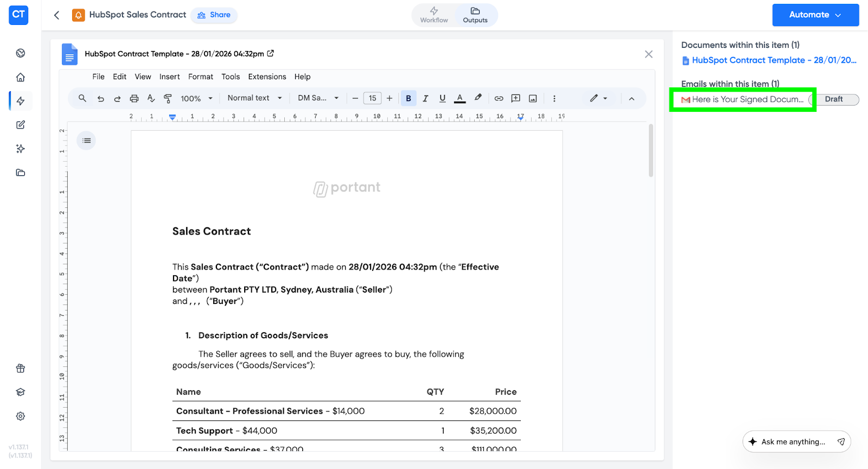Open the home icon in left sidebar
Screen dimensions: 868x469
click(21, 77)
